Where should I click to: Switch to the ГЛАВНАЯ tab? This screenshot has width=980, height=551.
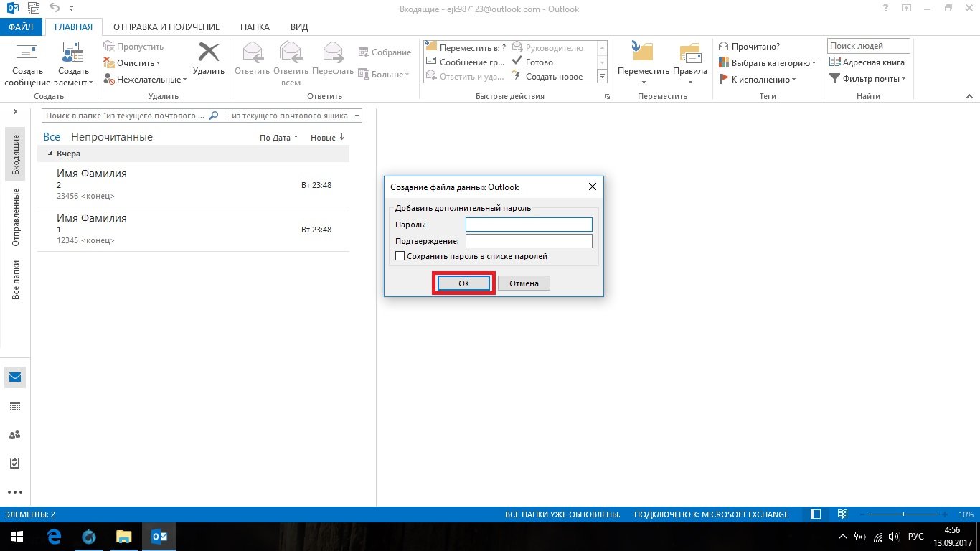pos(74,27)
